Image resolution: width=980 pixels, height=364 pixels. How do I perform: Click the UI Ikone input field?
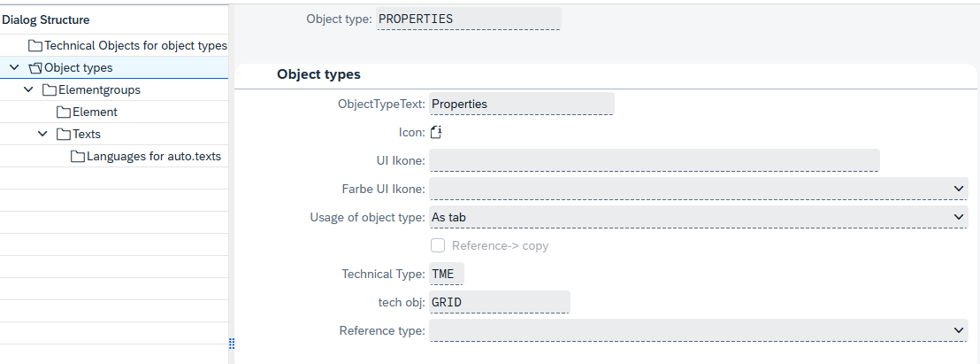point(654,160)
